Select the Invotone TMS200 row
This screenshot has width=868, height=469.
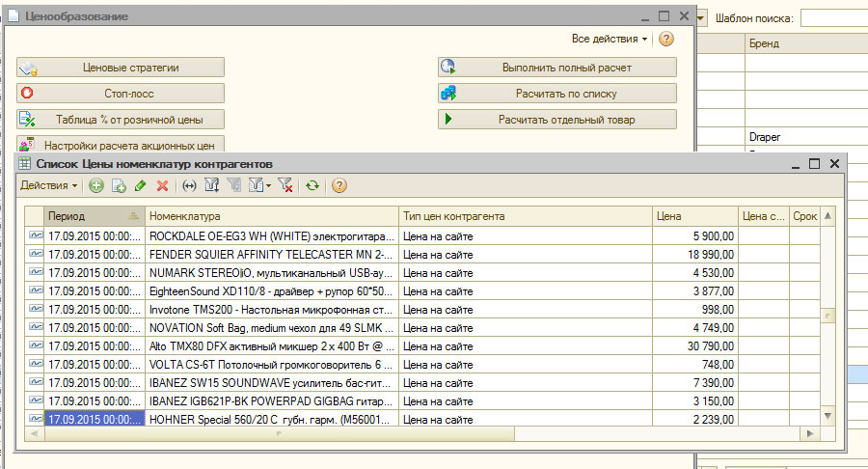pyautogui.click(x=421, y=310)
